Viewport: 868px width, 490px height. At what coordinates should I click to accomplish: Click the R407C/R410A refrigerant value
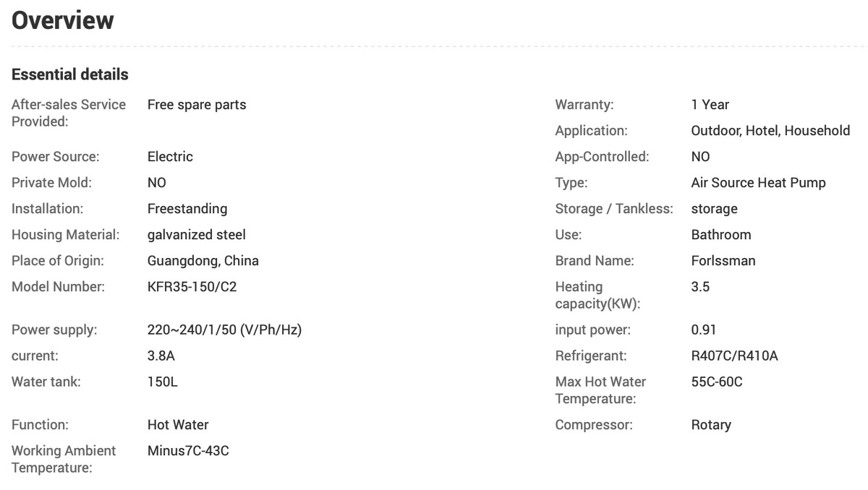735,356
